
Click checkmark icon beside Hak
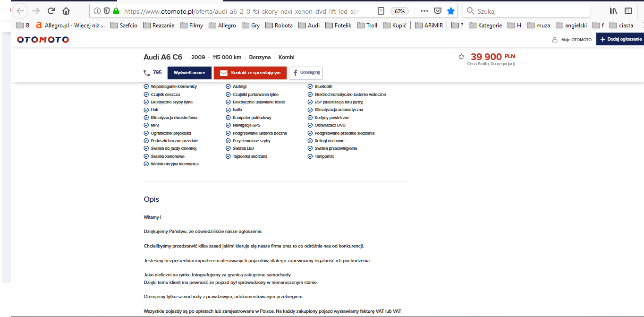146,110
